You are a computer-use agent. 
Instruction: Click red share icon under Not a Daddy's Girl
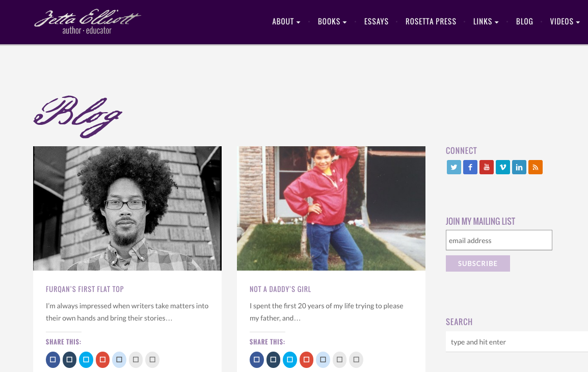point(306,360)
